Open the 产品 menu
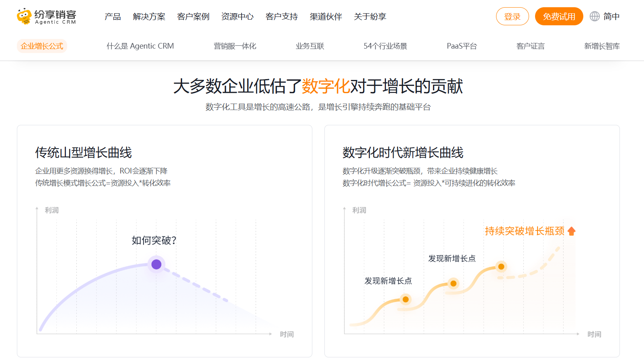The width and height of the screenshot is (644, 363). [x=113, y=16]
